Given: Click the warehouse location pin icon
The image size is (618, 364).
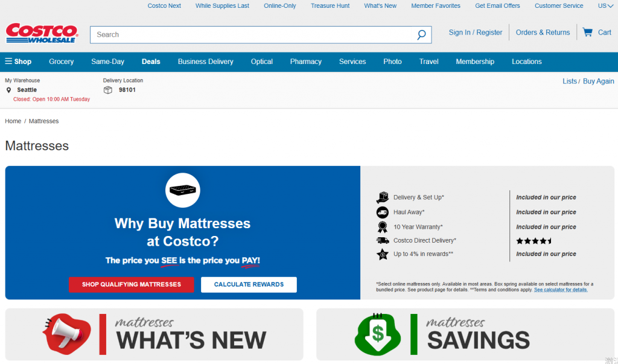Looking at the screenshot, I should 8,90.
